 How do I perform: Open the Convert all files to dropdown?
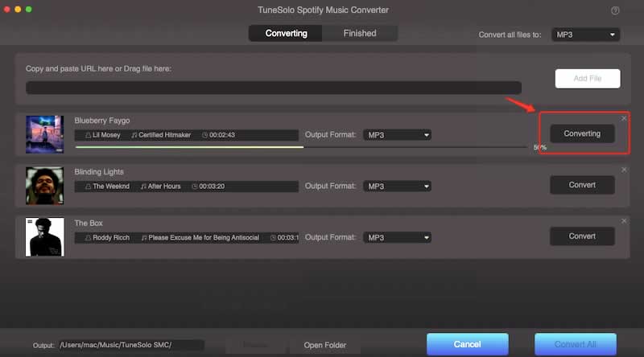(x=585, y=35)
